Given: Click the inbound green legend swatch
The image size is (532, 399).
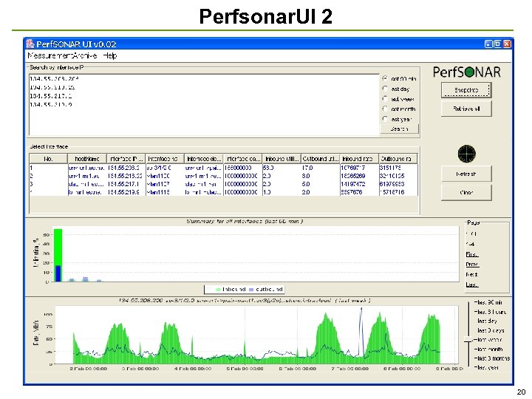Looking at the screenshot, I should coord(218,290).
